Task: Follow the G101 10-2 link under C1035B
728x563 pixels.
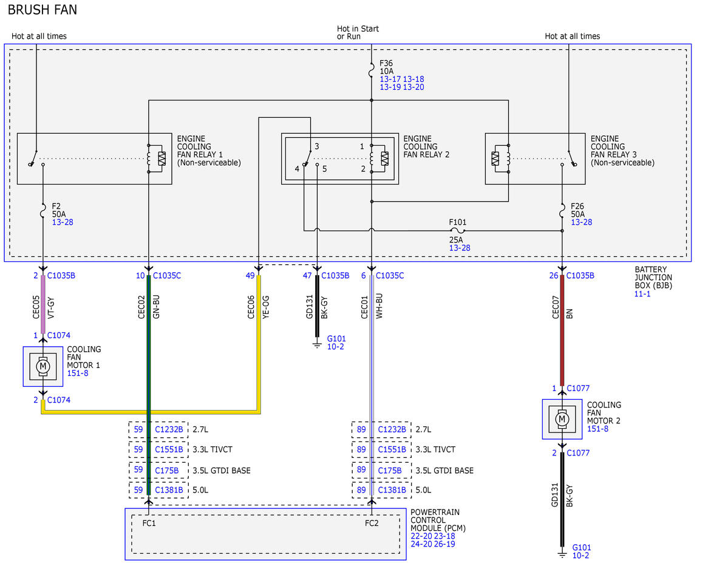Action: (x=336, y=343)
